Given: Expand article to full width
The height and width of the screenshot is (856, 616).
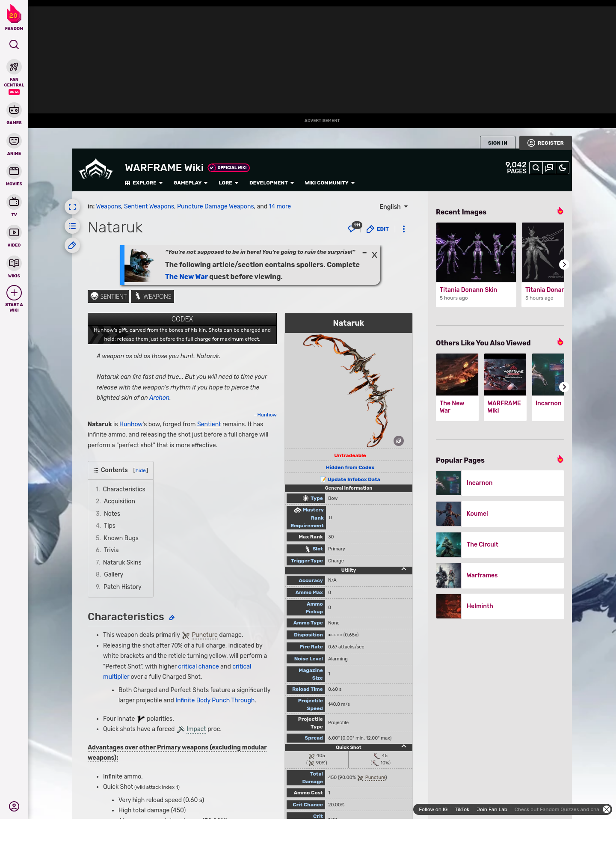Looking at the screenshot, I should (72, 207).
